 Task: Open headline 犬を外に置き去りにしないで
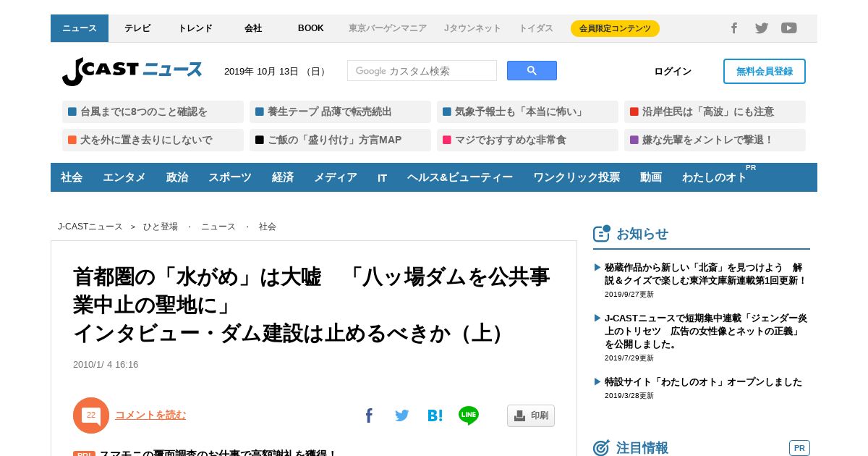click(x=153, y=140)
